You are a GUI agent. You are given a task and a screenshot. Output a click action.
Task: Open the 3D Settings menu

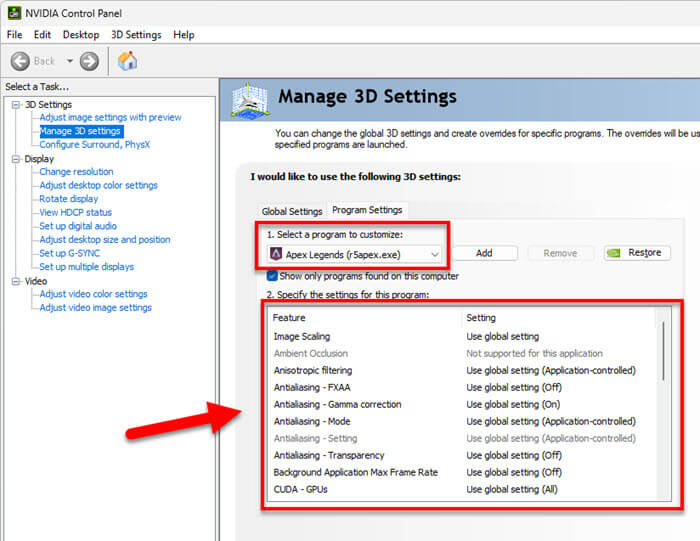pos(136,34)
